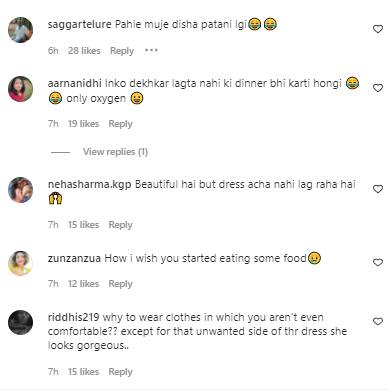Reply to riddhis219's comment
This screenshot has width=389, height=390.
tap(120, 372)
